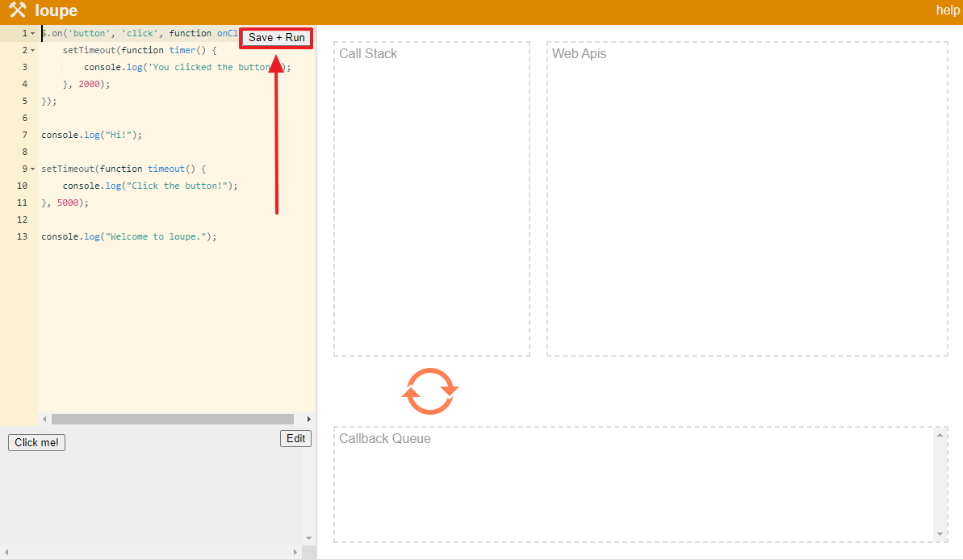Click the bottom panel scroll left arrow
Viewport: 963px width, 560px height.
click(x=6, y=552)
